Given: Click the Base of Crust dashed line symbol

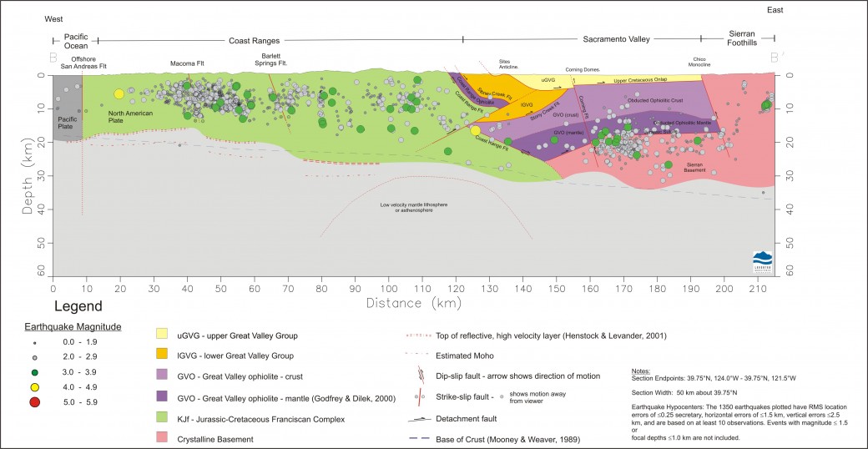Looking at the screenshot, I should click(419, 440).
